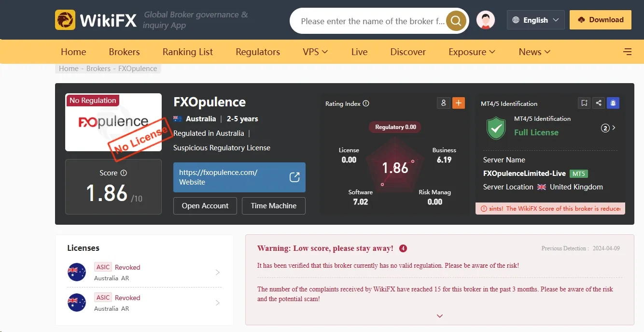Click the external link icon on website button
Viewport: 644px width, 332px height.
point(294,177)
